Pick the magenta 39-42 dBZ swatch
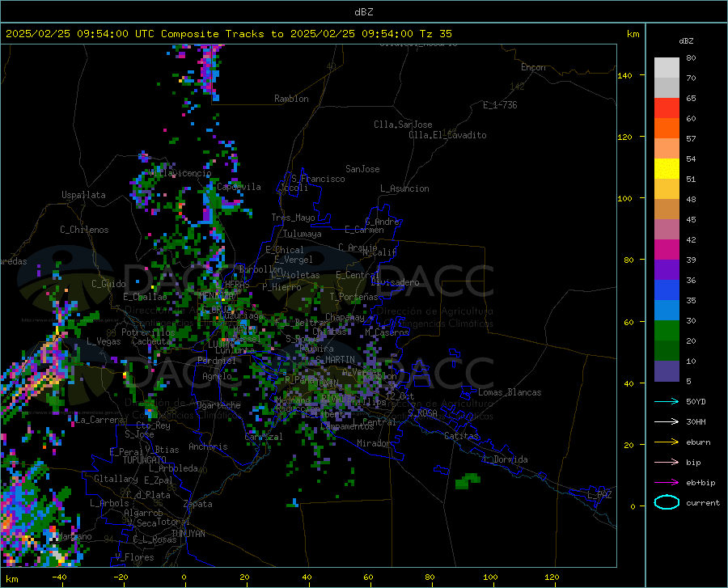The image size is (728, 588). (x=667, y=250)
